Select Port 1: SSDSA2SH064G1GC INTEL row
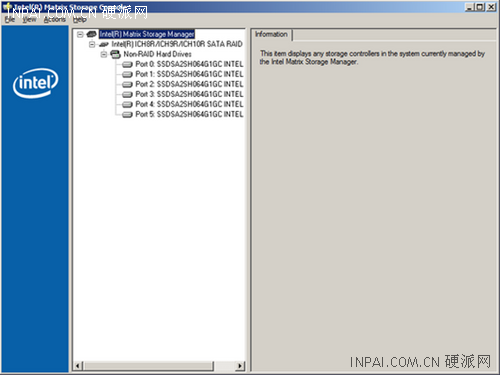 point(189,74)
